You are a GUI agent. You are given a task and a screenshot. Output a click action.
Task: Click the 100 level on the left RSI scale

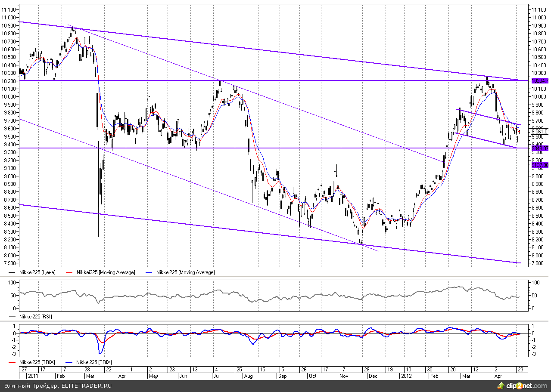pos(12,282)
